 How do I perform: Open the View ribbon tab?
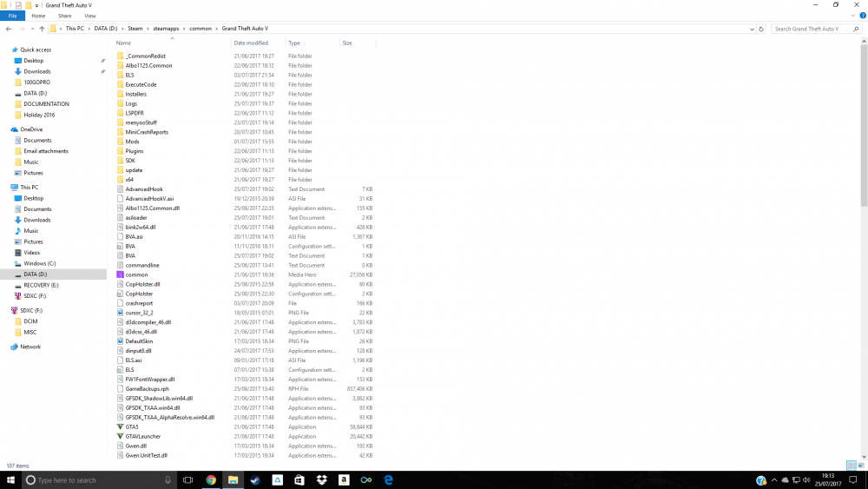point(89,16)
